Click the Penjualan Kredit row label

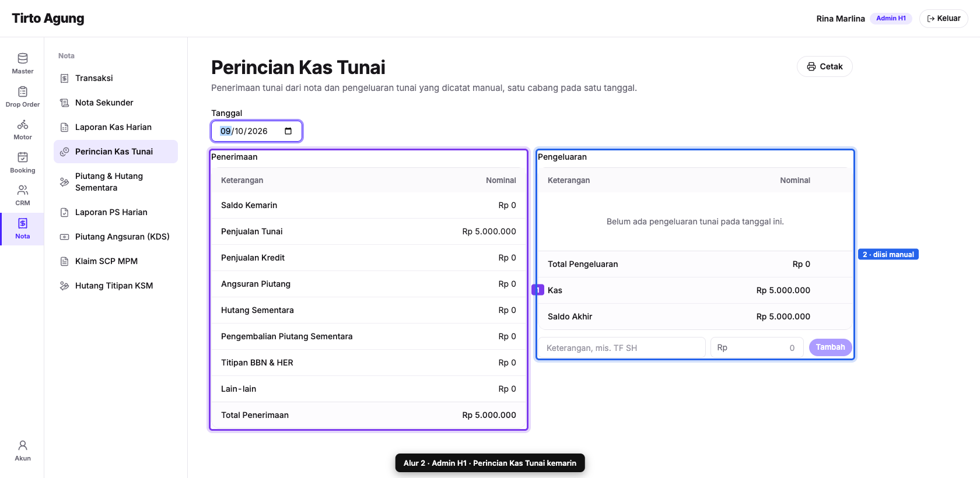coord(253,258)
